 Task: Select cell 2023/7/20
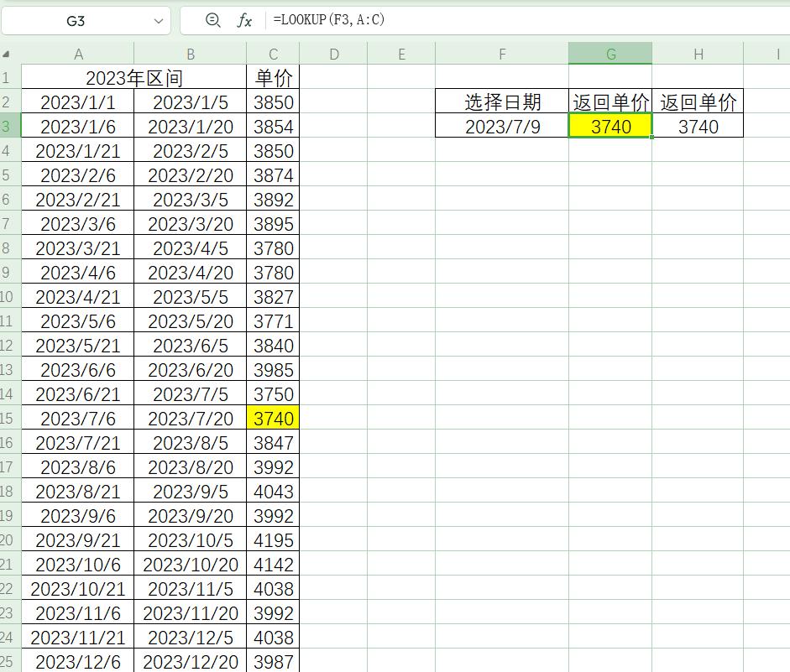[191, 418]
